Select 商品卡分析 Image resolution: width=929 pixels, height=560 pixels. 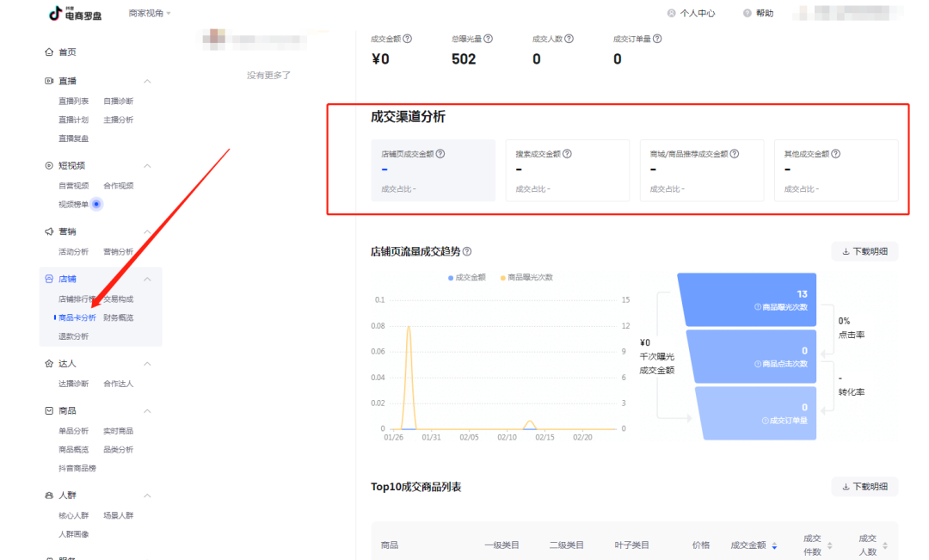pyautogui.click(x=77, y=317)
